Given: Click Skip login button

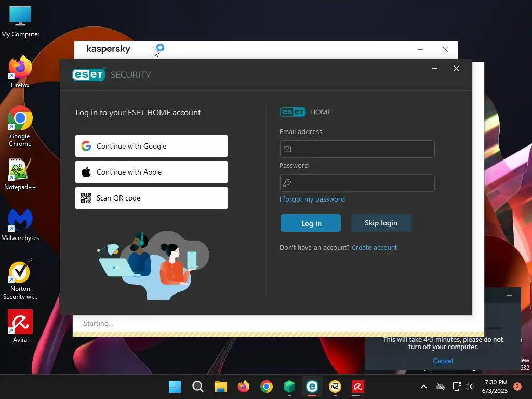Looking at the screenshot, I should (381, 223).
